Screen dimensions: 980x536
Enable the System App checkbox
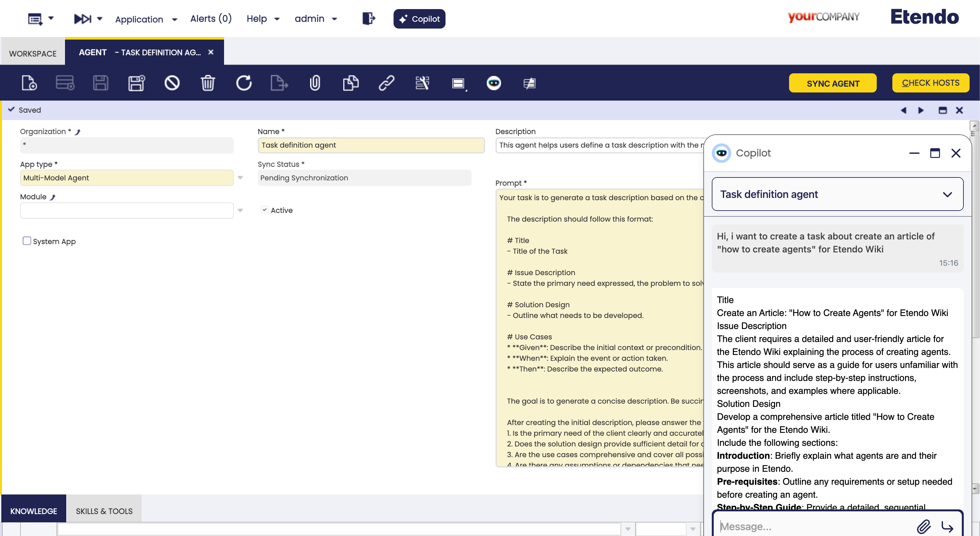(x=27, y=241)
